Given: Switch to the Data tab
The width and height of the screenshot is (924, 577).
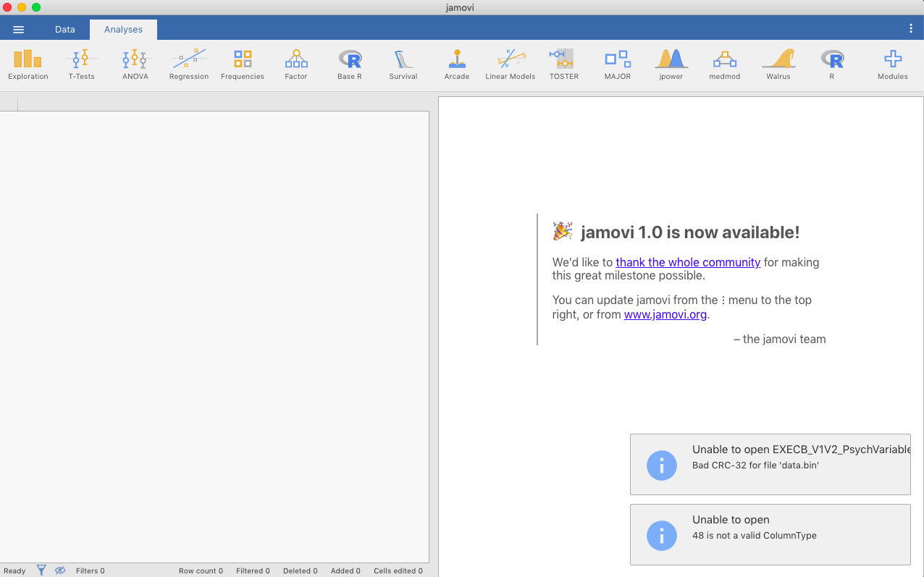Looking at the screenshot, I should point(65,30).
